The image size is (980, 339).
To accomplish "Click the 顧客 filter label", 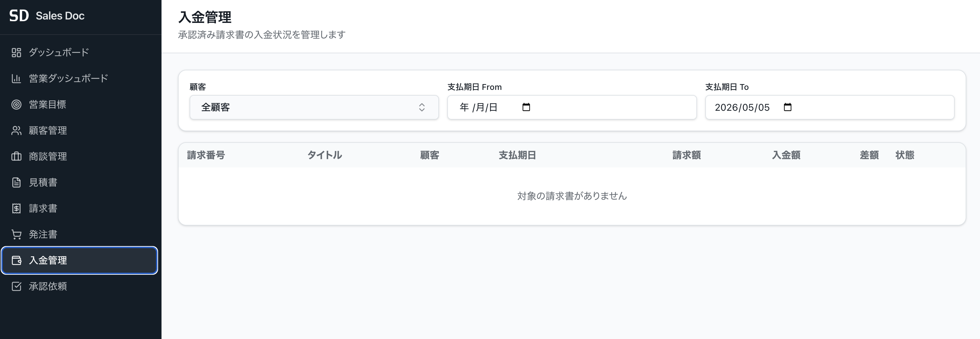I will (197, 87).
